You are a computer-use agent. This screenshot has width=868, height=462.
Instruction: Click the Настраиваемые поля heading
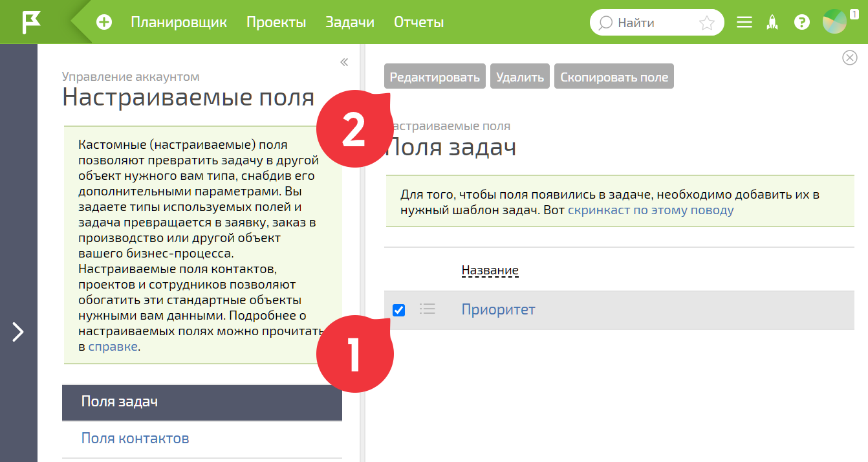point(188,98)
